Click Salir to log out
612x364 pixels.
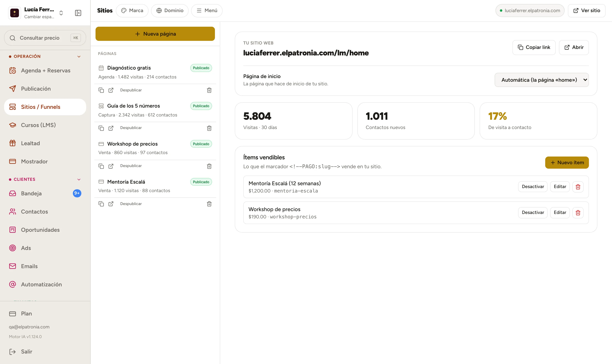click(45, 351)
